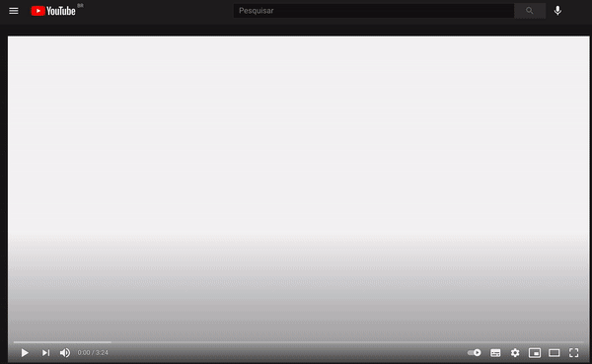Skip to the next video

point(45,353)
